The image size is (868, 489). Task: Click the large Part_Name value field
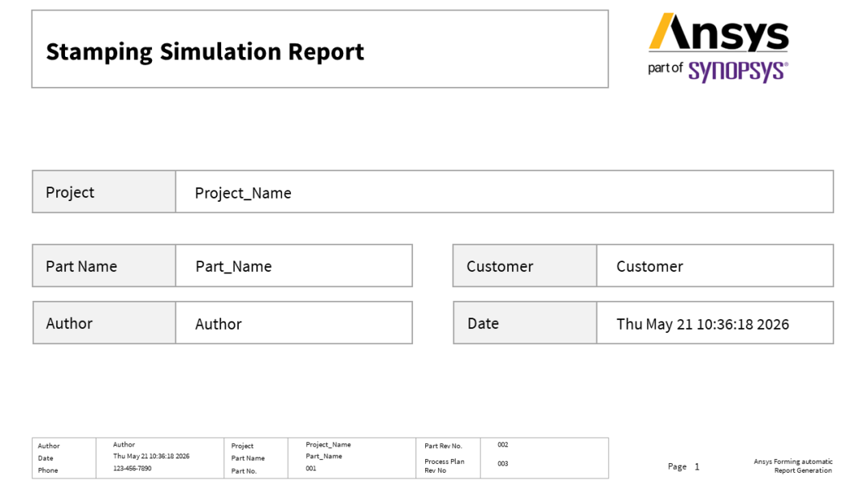(x=294, y=266)
